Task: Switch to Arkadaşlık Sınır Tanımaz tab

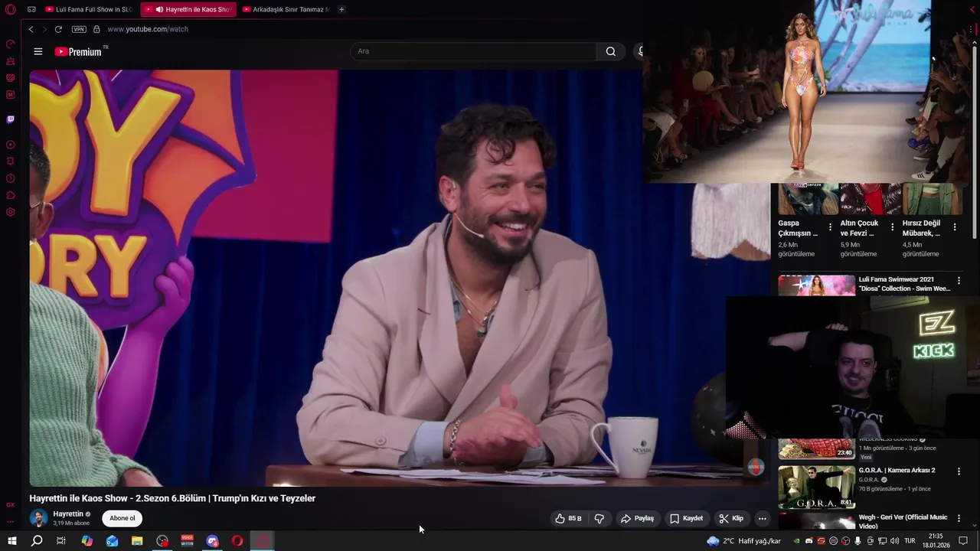Action: pos(285,9)
